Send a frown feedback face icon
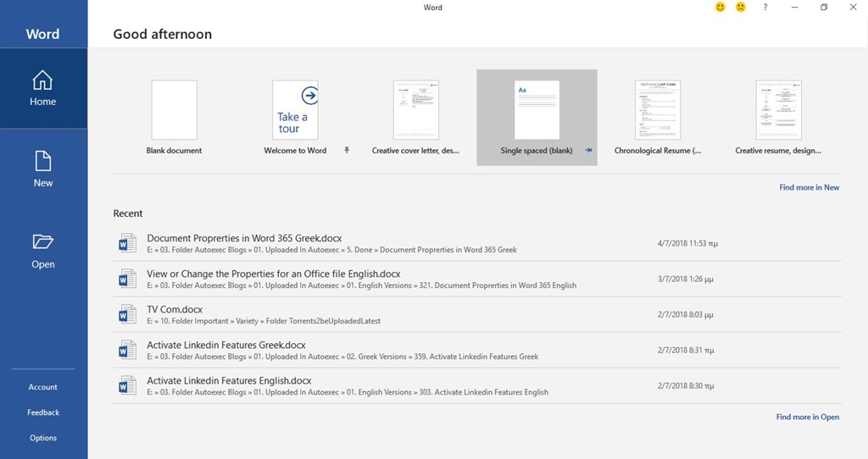 (x=741, y=8)
